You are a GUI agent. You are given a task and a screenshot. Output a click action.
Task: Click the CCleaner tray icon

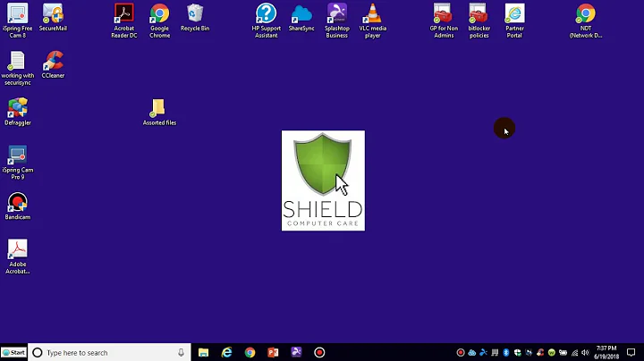coord(540,352)
